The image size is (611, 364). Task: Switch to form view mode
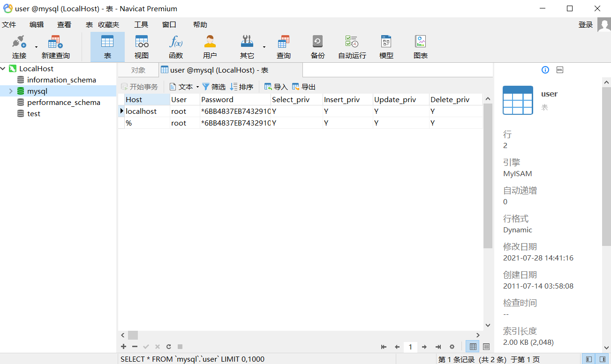pyautogui.click(x=486, y=347)
